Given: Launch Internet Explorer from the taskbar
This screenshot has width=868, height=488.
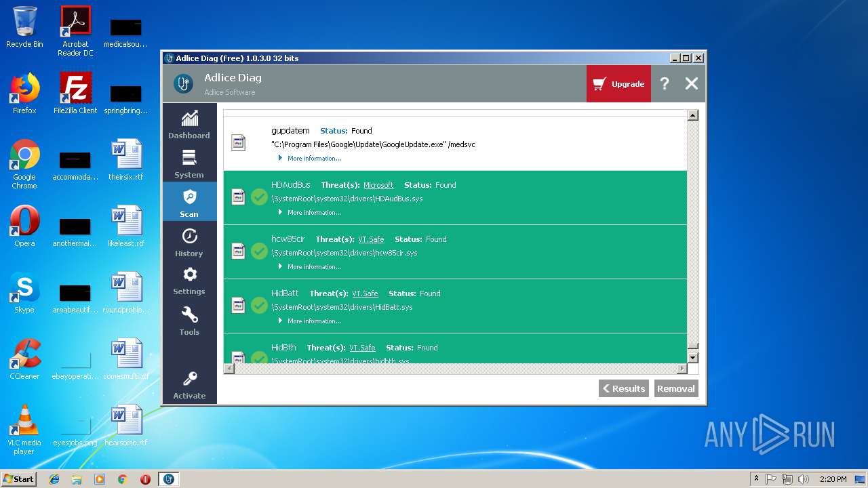Looking at the screenshot, I should tap(54, 479).
